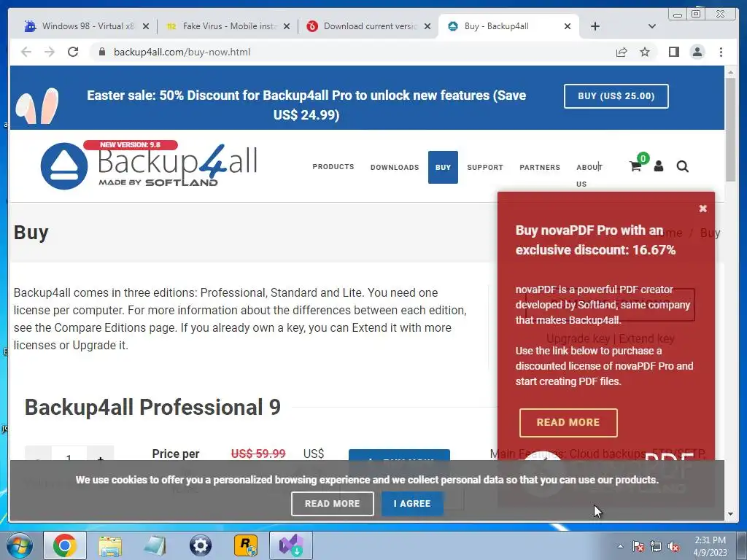The height and width of the screenshot is (560, 747).
Task: Open Visual Studio installer taskbar icon
Action: 291,545
